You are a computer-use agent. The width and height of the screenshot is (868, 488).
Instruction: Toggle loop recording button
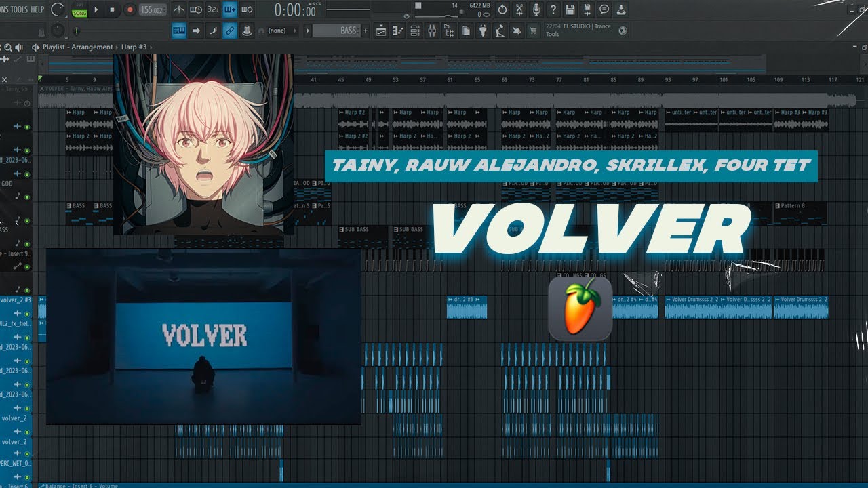click(247, 9)
